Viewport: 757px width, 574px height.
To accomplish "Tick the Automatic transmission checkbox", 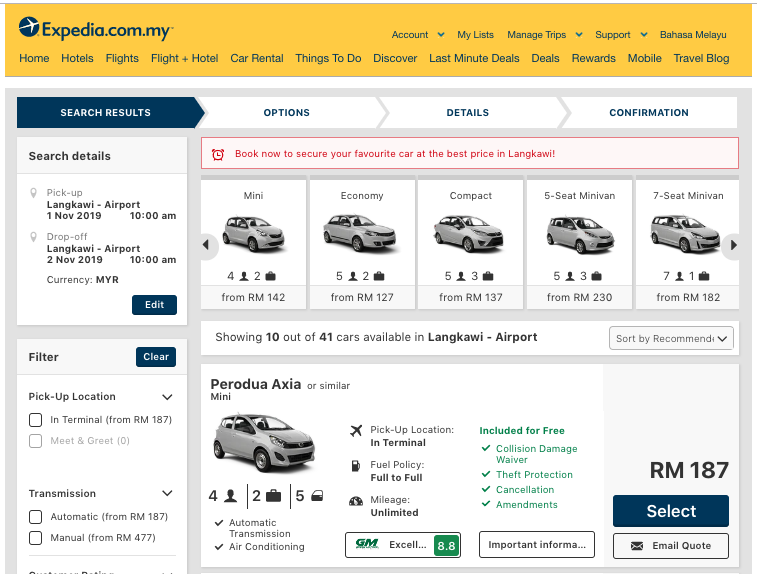I will (36, 517).
